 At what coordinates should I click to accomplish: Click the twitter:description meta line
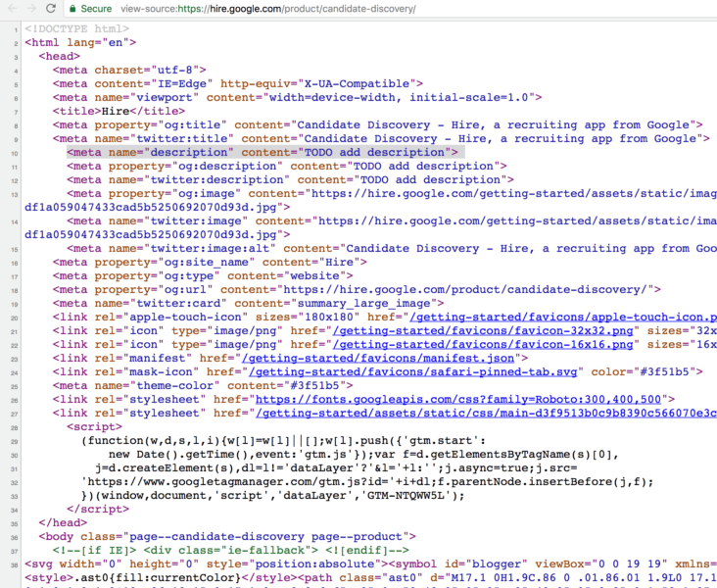(290, 180)
